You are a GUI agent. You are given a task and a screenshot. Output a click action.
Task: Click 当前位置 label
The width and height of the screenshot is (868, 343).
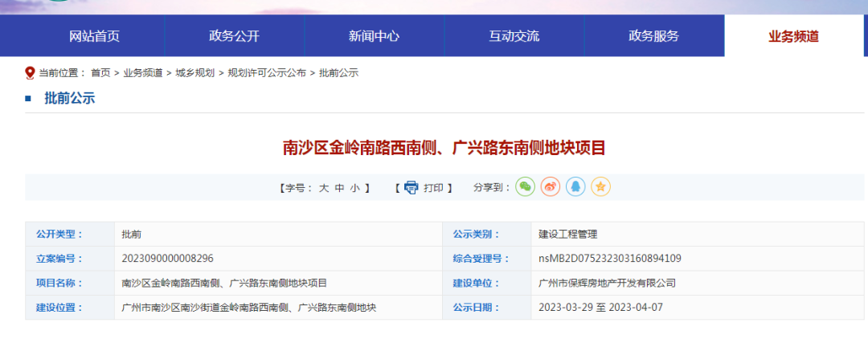(62, 73)
